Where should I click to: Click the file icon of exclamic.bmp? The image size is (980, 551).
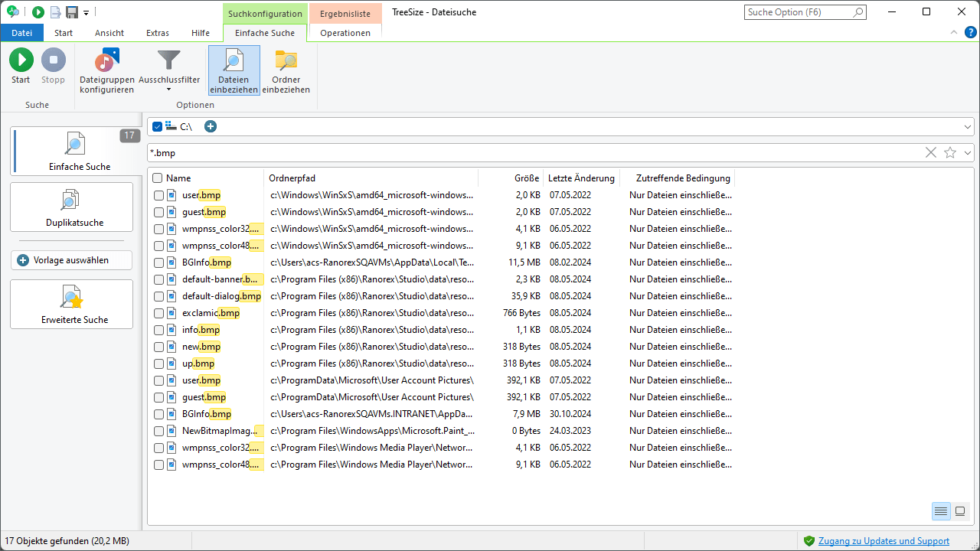pyautogui.click(x=172, y=313)
